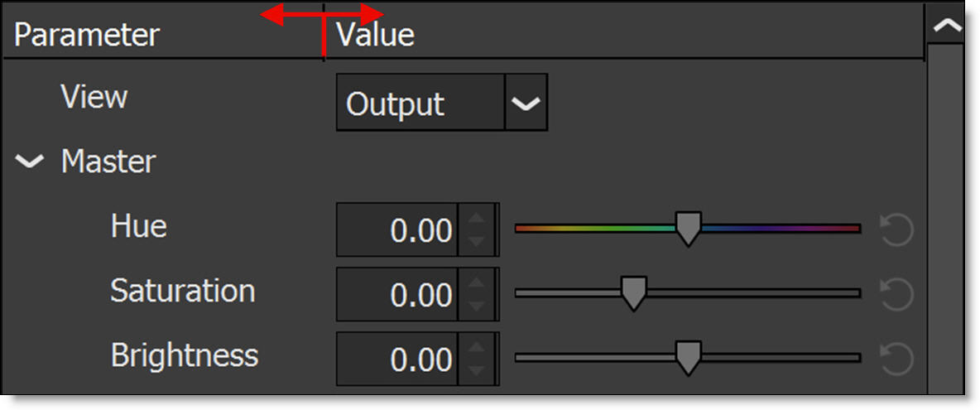This screenshot has height=410, width=980.
Task: Decrease Brightness with down stepper arrow
Action: tap(476, 370)
